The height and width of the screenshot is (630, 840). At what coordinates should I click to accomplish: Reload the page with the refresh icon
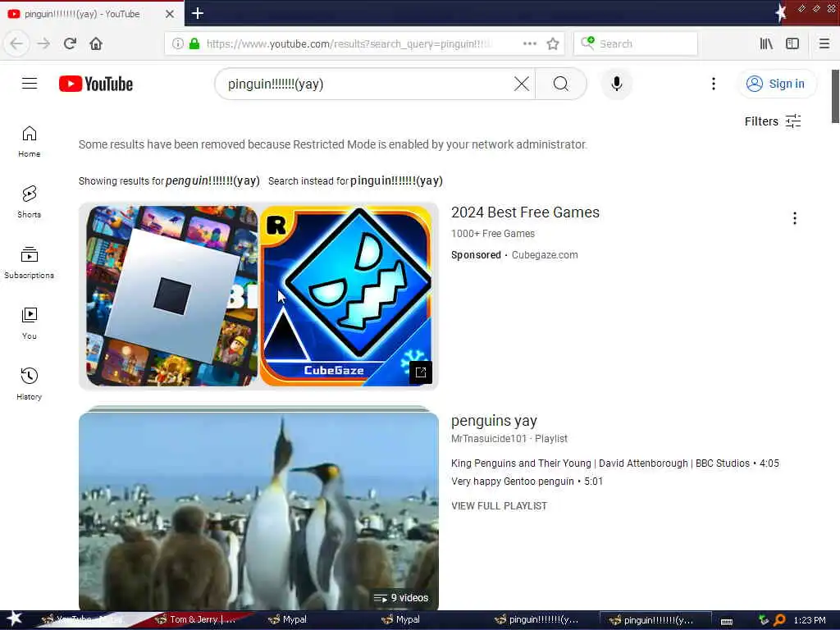point(70,43)
